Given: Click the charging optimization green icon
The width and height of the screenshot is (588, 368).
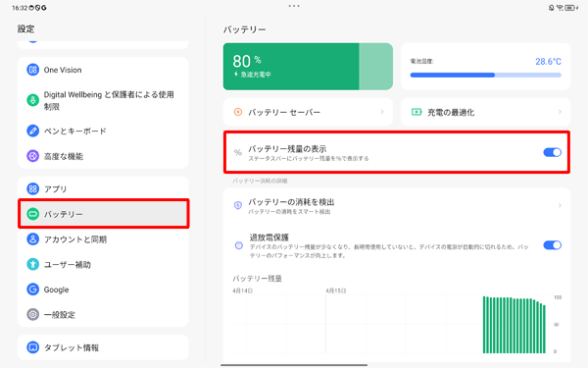Looking at the screenshot, I should click(416, 112).
